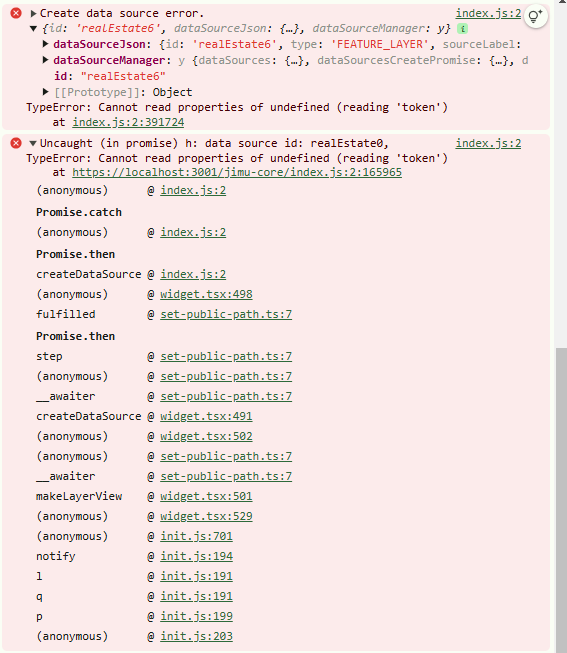The image size is (567, 653).
Task: Click the AI lightbulb assistance icon
Action: coord(535,16)
